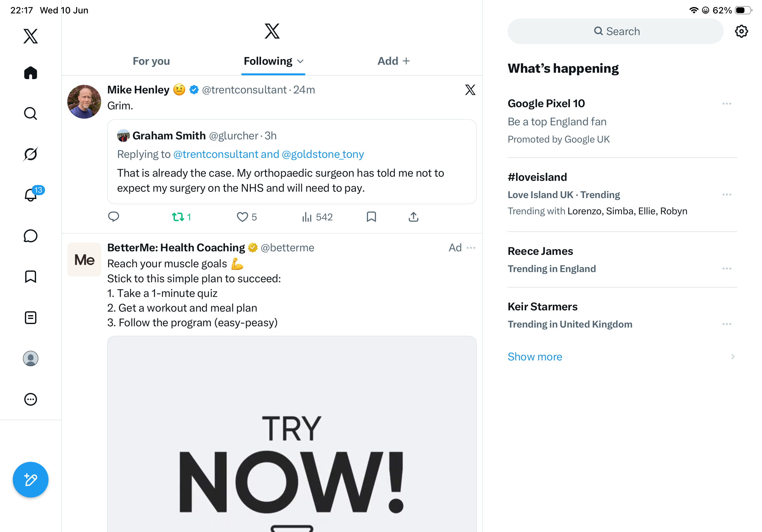The width and height of the screenshot is (762, 532).
Task: Open the Grok icon in sidebar
Action: (x=31, y=154)
